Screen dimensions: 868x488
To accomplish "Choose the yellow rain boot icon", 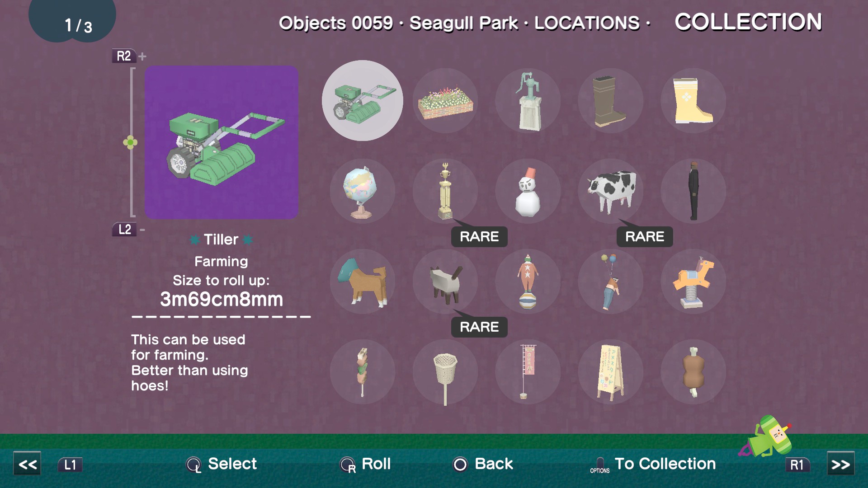I will click(x=693, y=101).
